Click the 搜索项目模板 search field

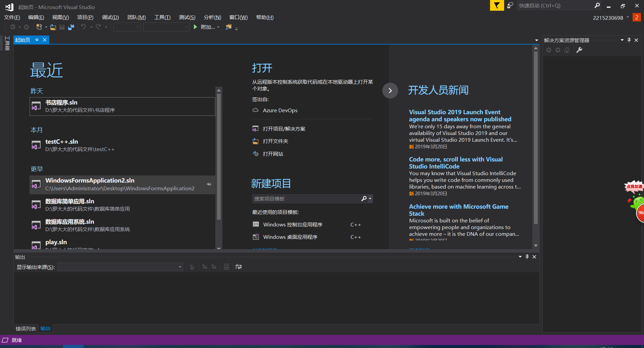pos(306,199)
